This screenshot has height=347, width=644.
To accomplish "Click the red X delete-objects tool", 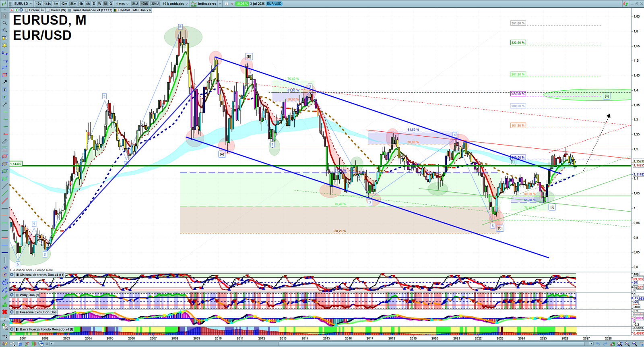I will (x=5, y=312).
